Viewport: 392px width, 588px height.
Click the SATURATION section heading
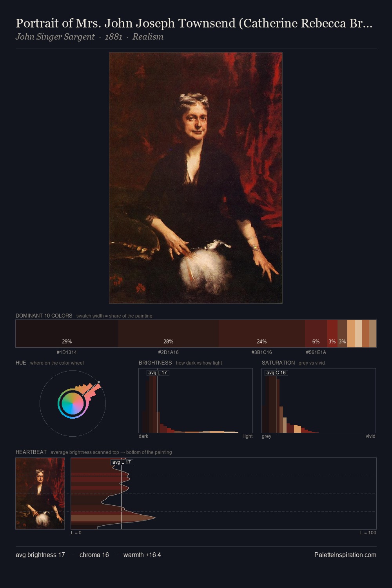278,363
